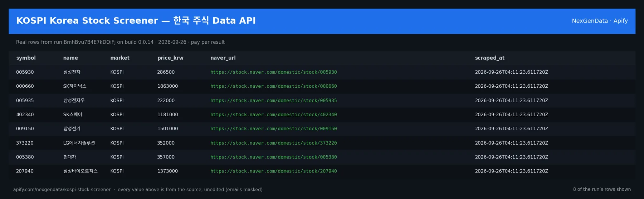Click the naver_url column header
Viewport: 644px width, 199px height.
pos(223,58)
